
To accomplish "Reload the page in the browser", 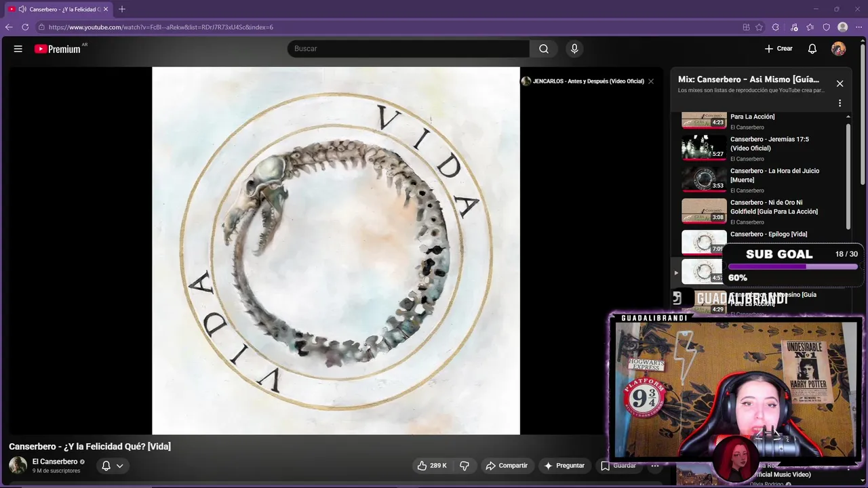I will click(x=25, y=27).
